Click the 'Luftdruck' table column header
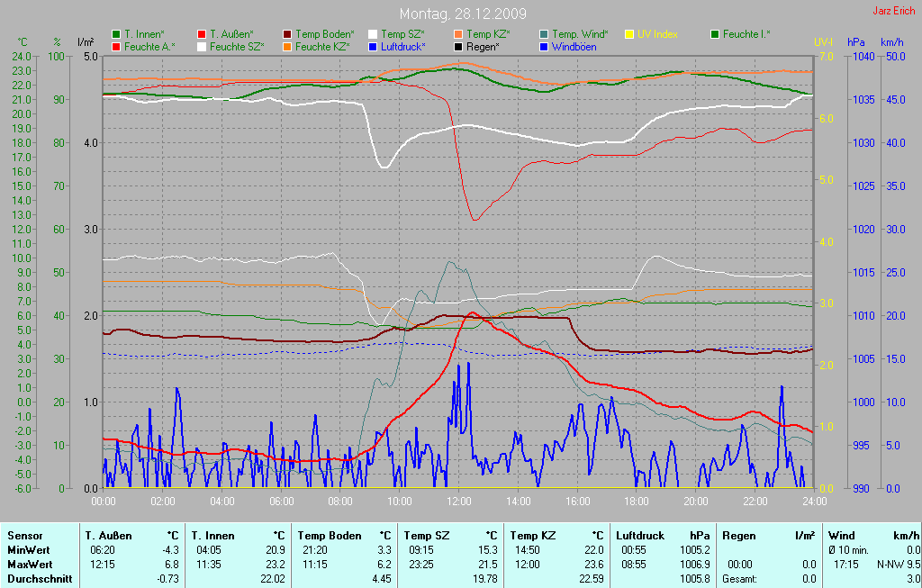 click(640, 536)
